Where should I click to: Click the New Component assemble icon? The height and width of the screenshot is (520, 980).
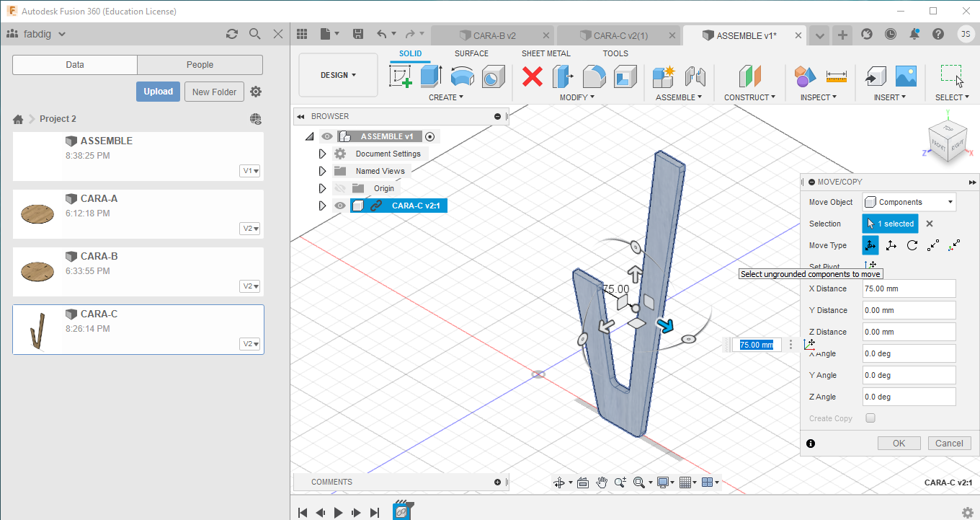(663, 76)
